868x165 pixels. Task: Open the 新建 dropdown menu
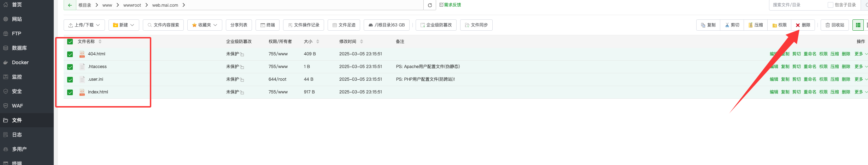124,25
